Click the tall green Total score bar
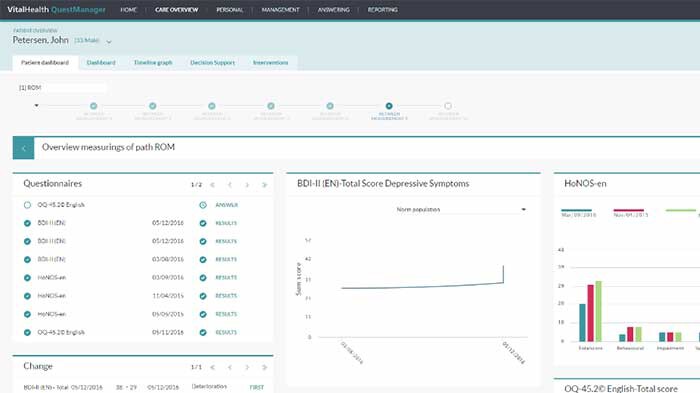The height and width of the screenshot is (393, 700). point(599,311)
